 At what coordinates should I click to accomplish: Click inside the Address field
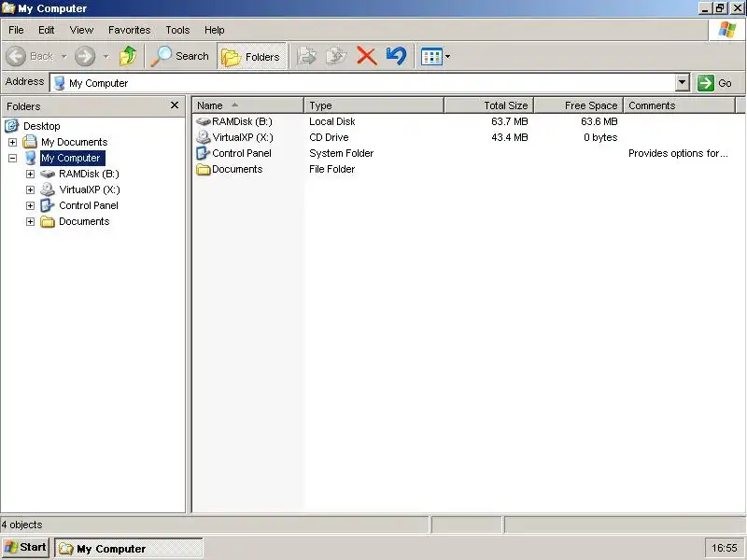[x=370, y=83]
